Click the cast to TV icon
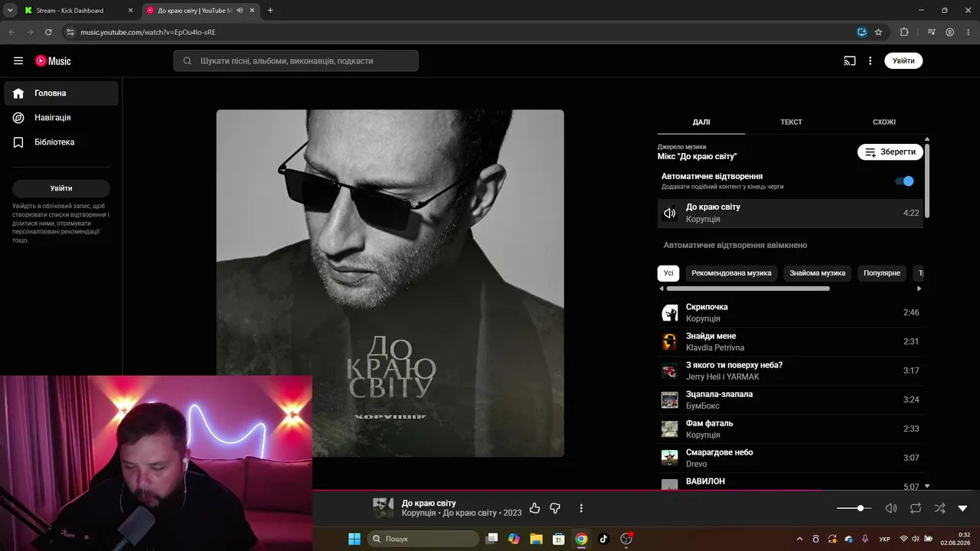The height and width of the screenshot is (551, 980). [849, 61]
